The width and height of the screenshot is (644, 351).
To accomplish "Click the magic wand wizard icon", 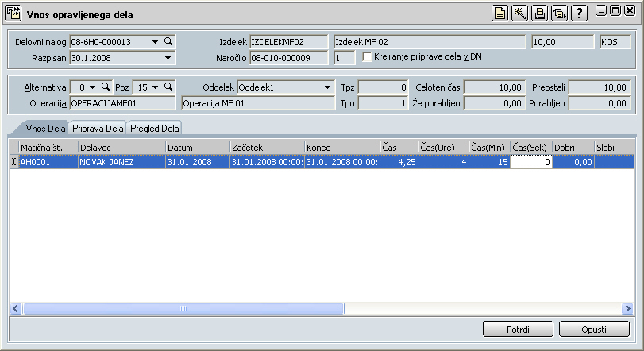I will click(520, 14).
